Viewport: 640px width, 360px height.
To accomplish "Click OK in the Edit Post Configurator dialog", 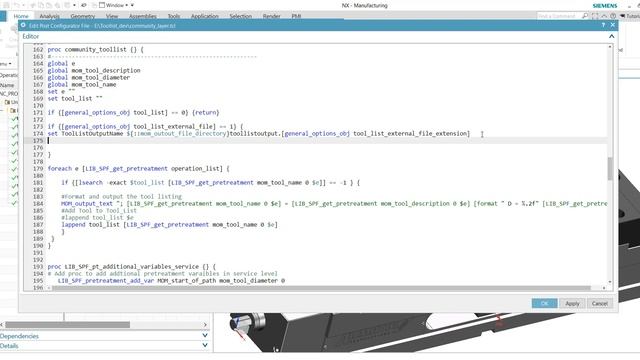I will [544, 303].
